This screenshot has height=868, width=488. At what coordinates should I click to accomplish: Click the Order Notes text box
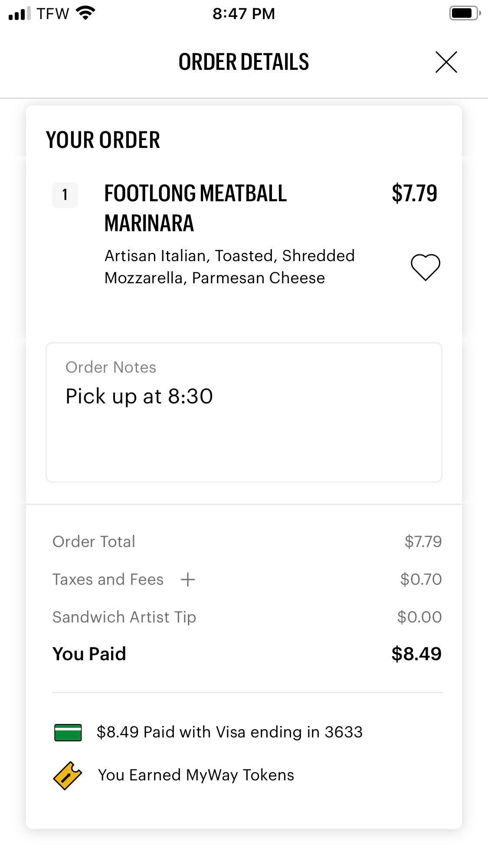tap(244, 412)
